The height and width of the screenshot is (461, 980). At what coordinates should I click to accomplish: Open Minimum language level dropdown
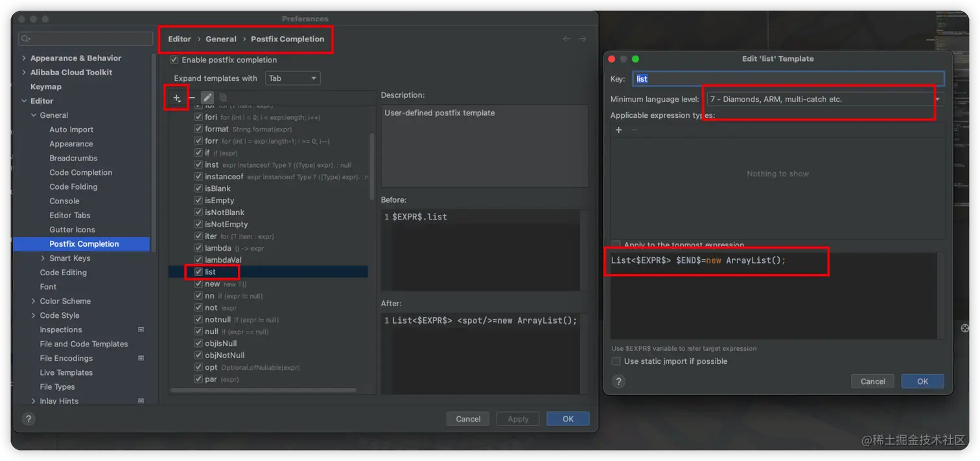pyautogui.click(x=825, y=99)
